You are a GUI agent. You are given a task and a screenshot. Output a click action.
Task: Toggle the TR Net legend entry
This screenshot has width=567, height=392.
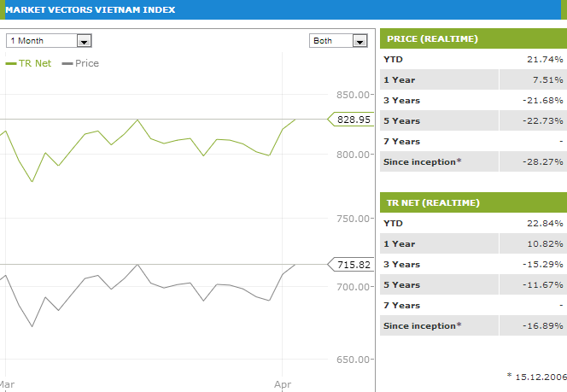(28, 63)
